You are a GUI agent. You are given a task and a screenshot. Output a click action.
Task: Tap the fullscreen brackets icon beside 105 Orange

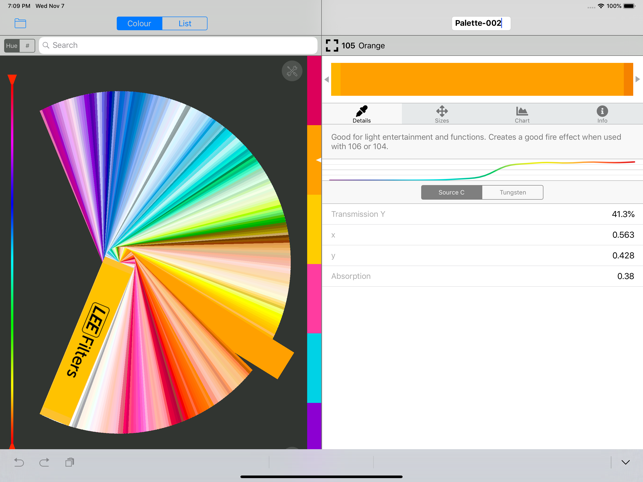tap(332, 46)
